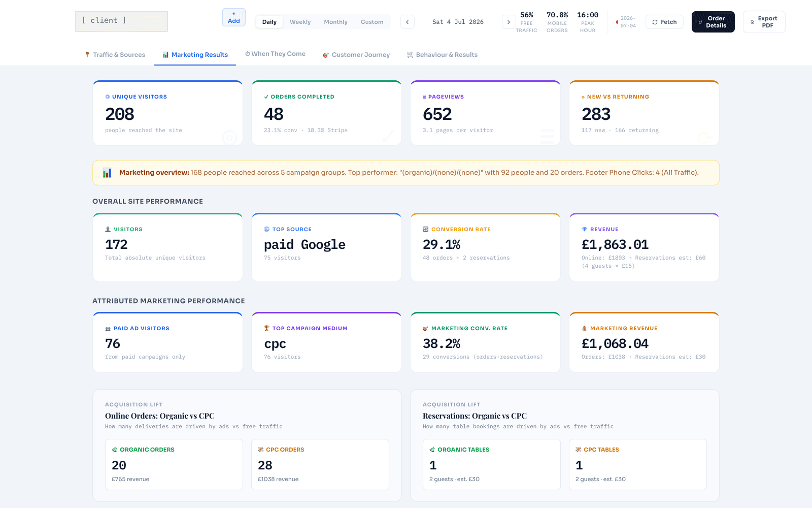Click the Add button
The image size is (812, 508).
click(x=234, y=17)
